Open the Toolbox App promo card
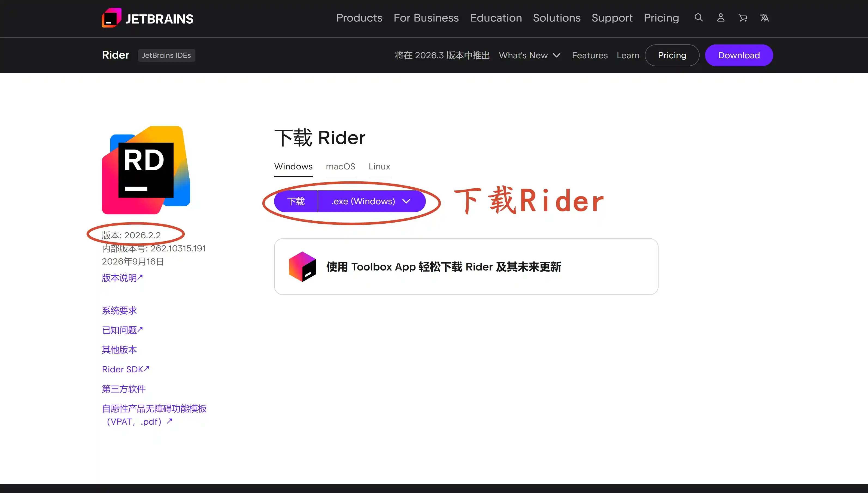Screen dimensions: 868x493 pos(466,267)
